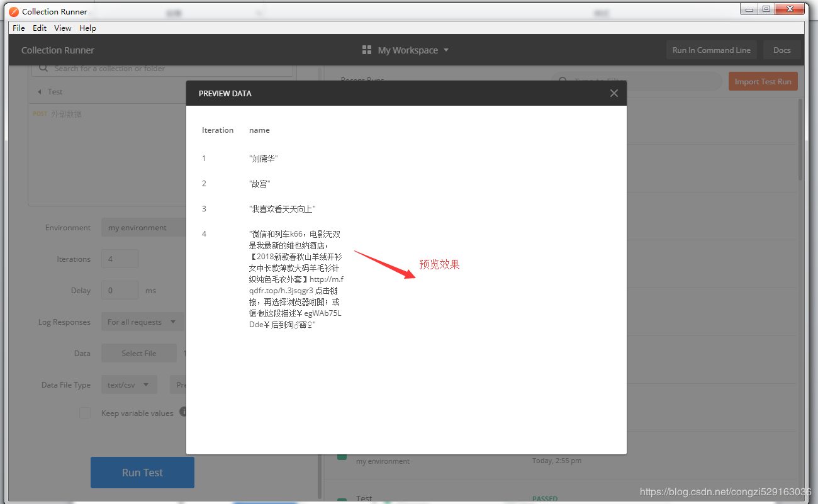The height and width of the screenshot is (504, 818).
Task: Open the Edit menu
Action: point(40,28)
